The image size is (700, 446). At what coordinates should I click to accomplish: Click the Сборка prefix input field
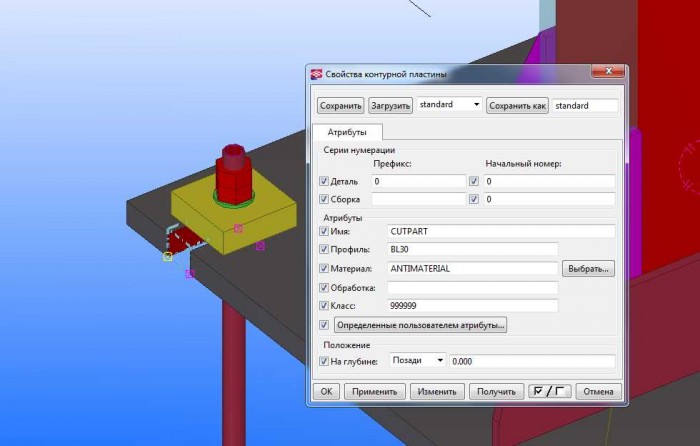[x=418, y=199]
